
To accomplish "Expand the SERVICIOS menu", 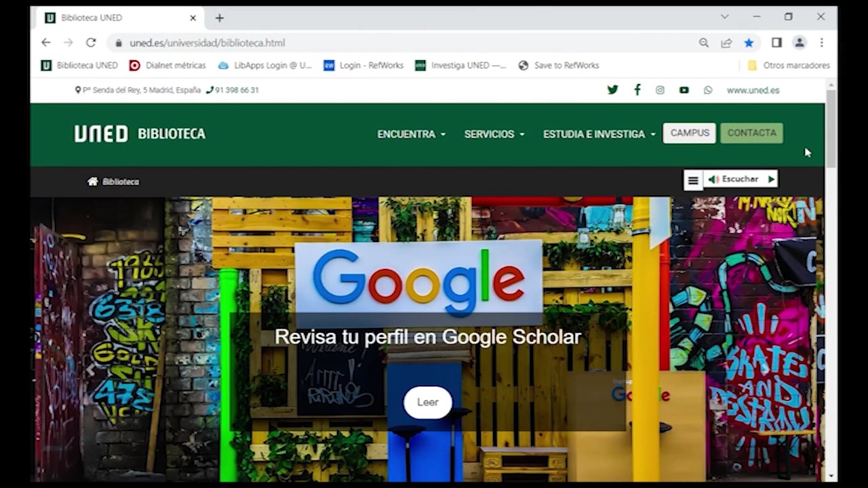I will pyautogui.click(x=494, y=134).
